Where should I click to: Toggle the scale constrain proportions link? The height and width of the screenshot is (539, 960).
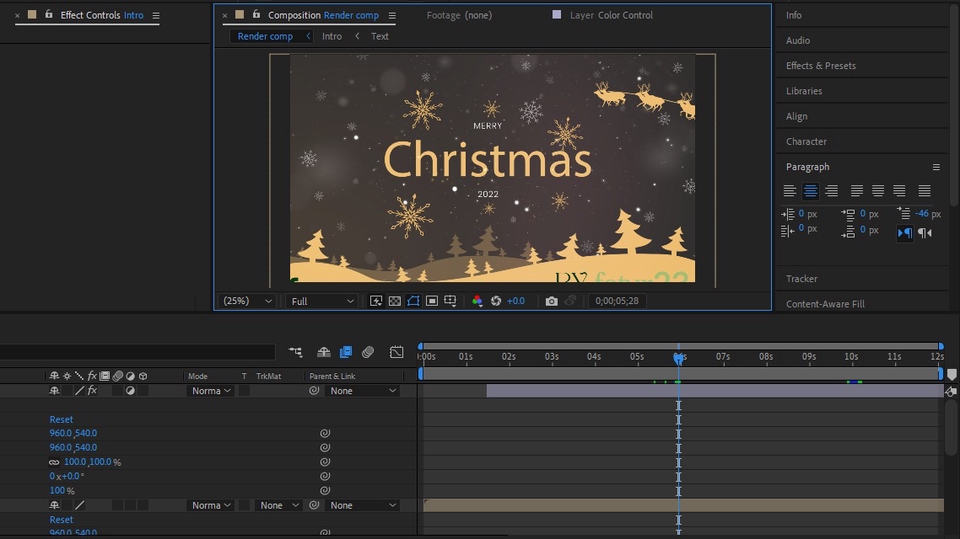[x=54, y=462]
